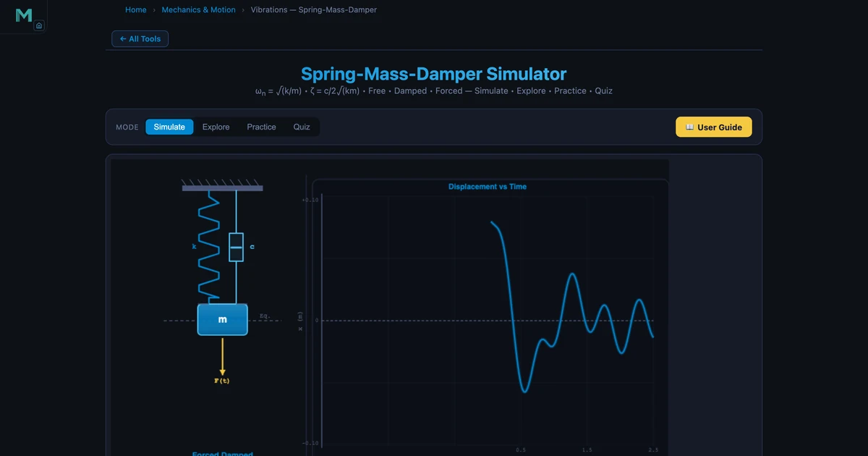Image resolution: width=868 pixels, height=456 pixels.
Task: Select the Simulate mode tab
Action: point(169,127)
